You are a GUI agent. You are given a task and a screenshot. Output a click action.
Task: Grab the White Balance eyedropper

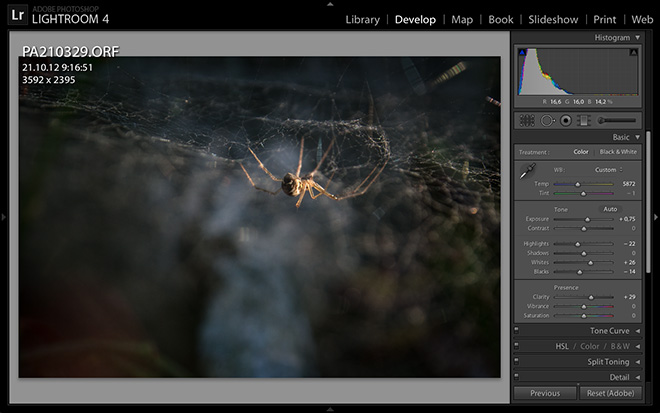point(528,172)
